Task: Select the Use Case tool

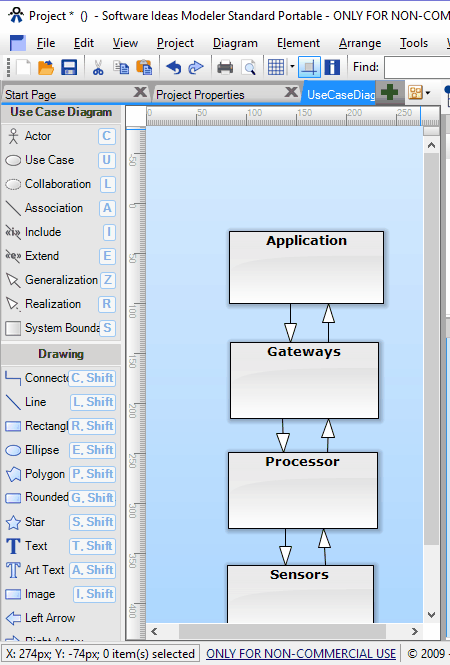Action: pos(60,160)
